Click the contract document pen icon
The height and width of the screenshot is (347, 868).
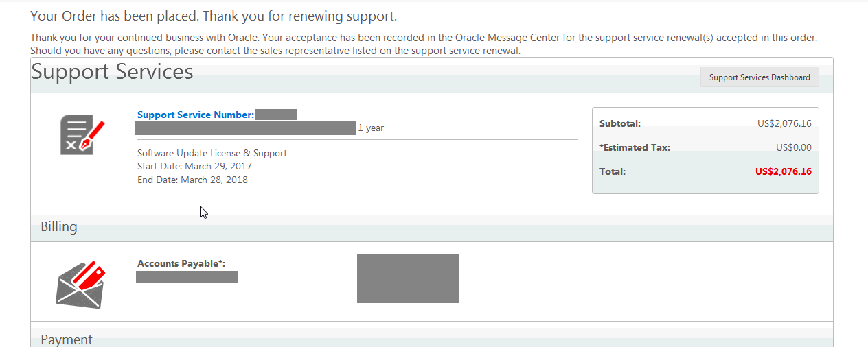click(x=82, y=136)
